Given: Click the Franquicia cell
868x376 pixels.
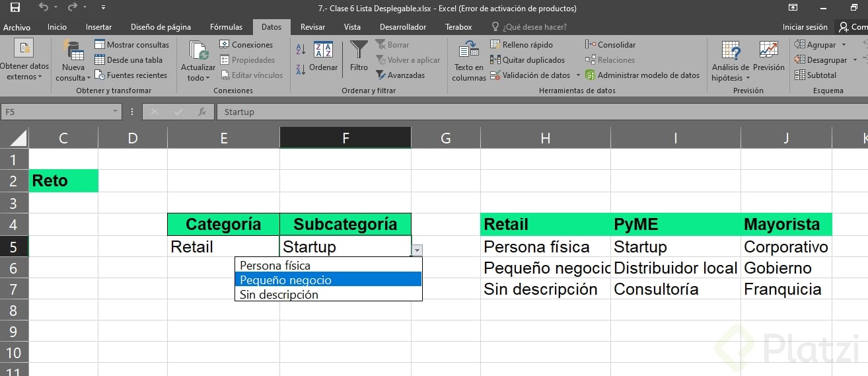Looking at the screenshot, I should coord(786,289).
